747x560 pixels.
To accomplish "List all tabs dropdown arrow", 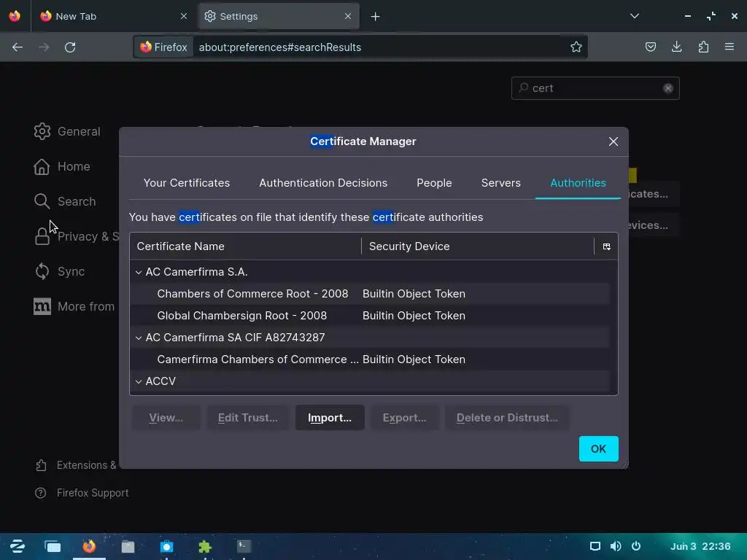I will pyautogui.click(x=634, y=16).
